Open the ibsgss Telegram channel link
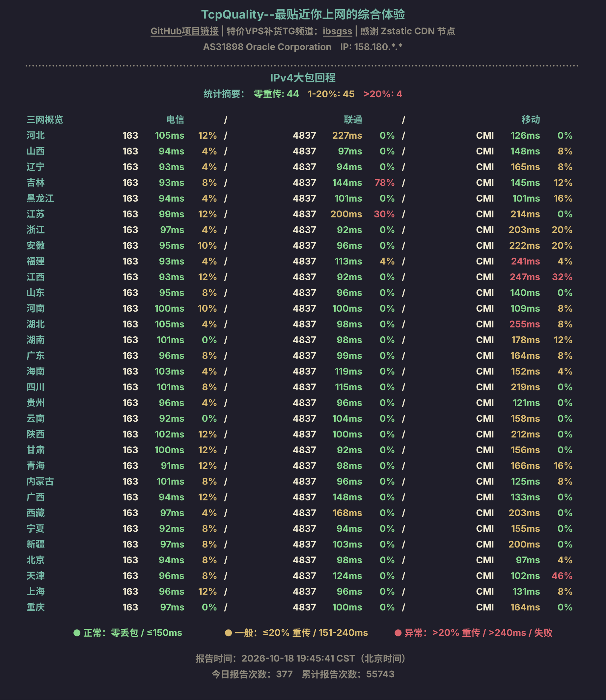606x700 pixels. tap(337, 31)
